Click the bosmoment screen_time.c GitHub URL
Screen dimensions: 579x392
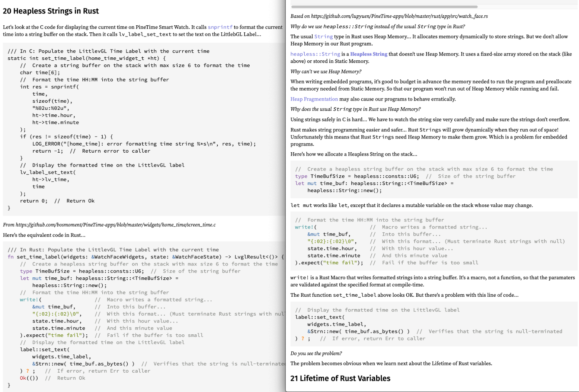click(115, 225)
